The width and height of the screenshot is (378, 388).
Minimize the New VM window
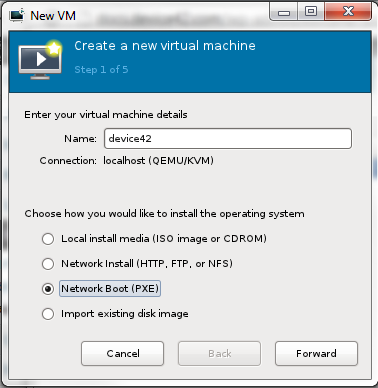click(284, 12)
